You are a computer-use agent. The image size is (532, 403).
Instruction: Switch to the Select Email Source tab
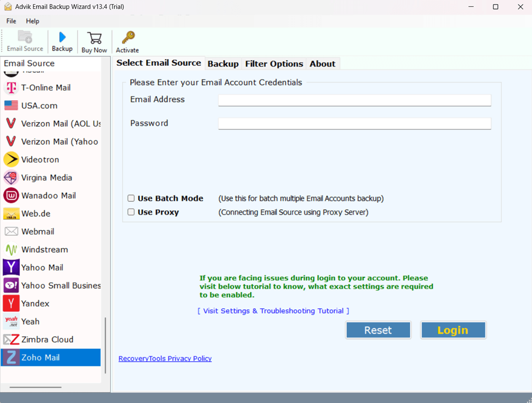pos(158,63)
